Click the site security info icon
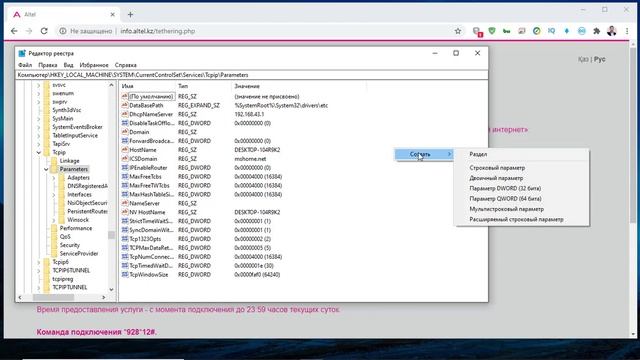Viewport: 640px width, 360px height. [62, 31]
